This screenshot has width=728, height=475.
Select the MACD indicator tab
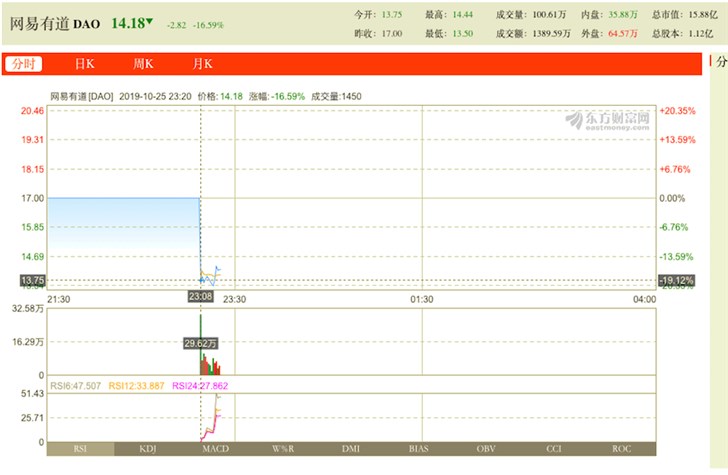click(215, 449)
